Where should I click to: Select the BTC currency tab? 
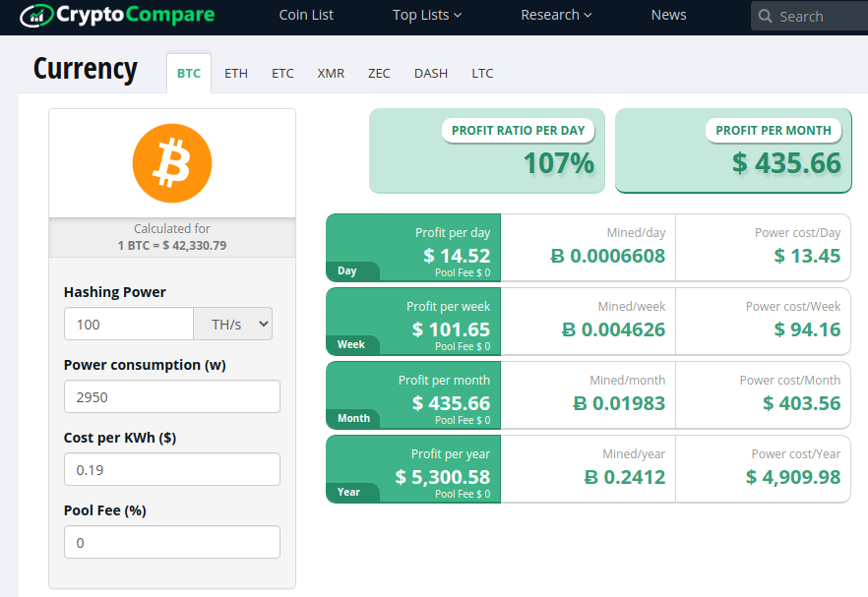coord(189,73)
